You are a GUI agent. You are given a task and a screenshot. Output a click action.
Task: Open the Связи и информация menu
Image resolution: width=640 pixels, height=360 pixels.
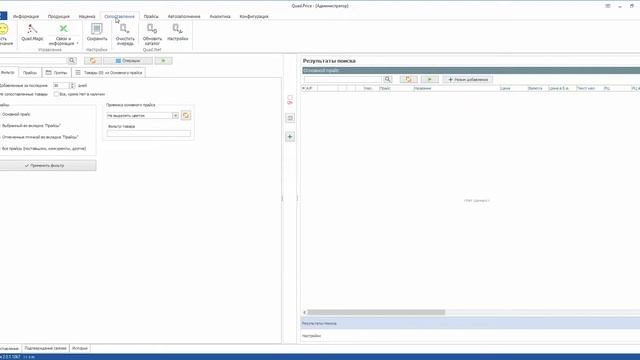(63, 34)
